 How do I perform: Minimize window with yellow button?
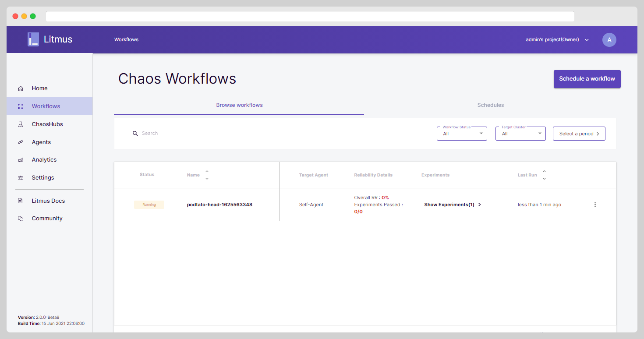(24, 16)
